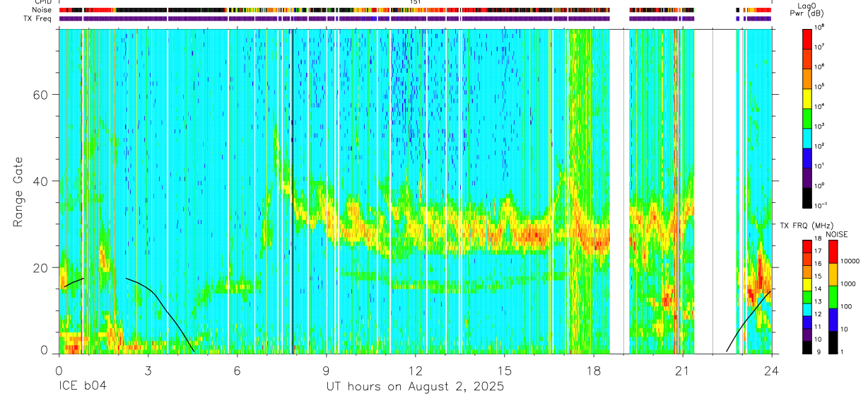Viewport: 868px width, 401px height.
Task: Pick the blue band of the NOISE legend
Action: [x=833, y=318]
